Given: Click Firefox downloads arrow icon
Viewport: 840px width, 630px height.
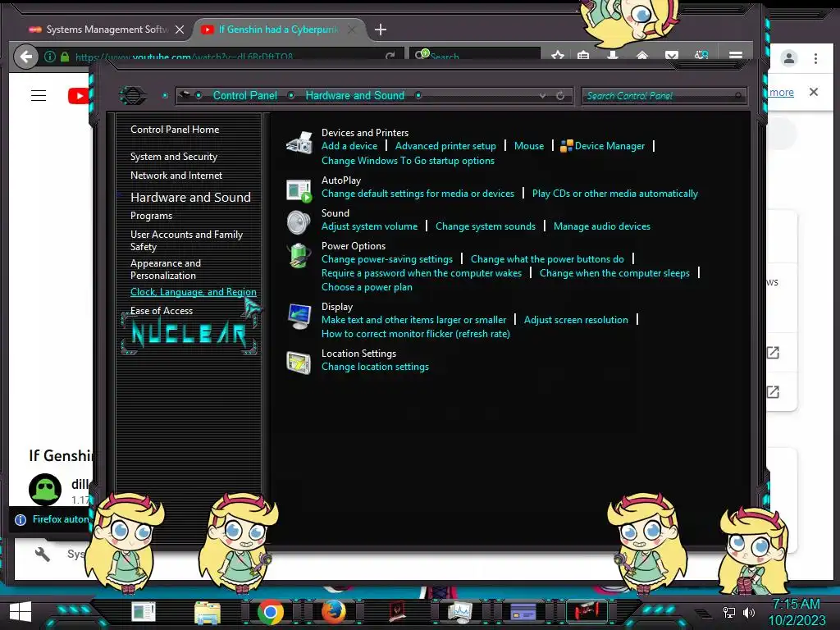Looking at the screenshot, I should point(613,55).
